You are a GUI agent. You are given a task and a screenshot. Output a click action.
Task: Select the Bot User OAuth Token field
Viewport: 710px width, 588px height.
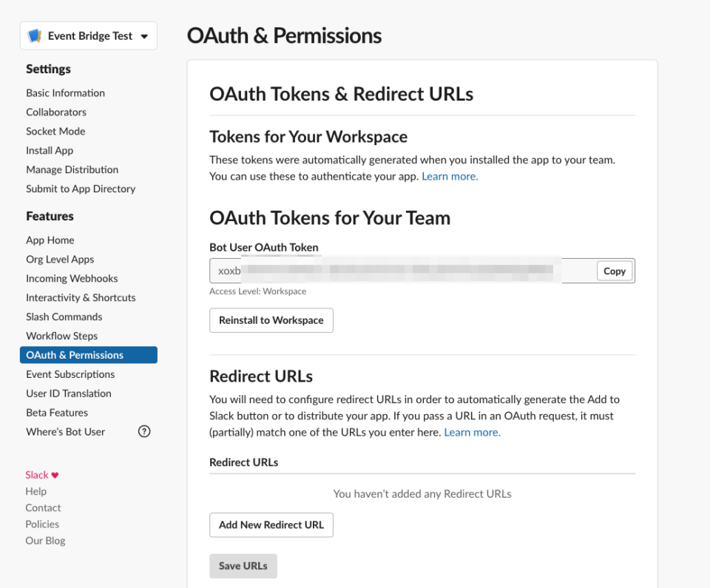pyautogui.click(x=403, y=271)
